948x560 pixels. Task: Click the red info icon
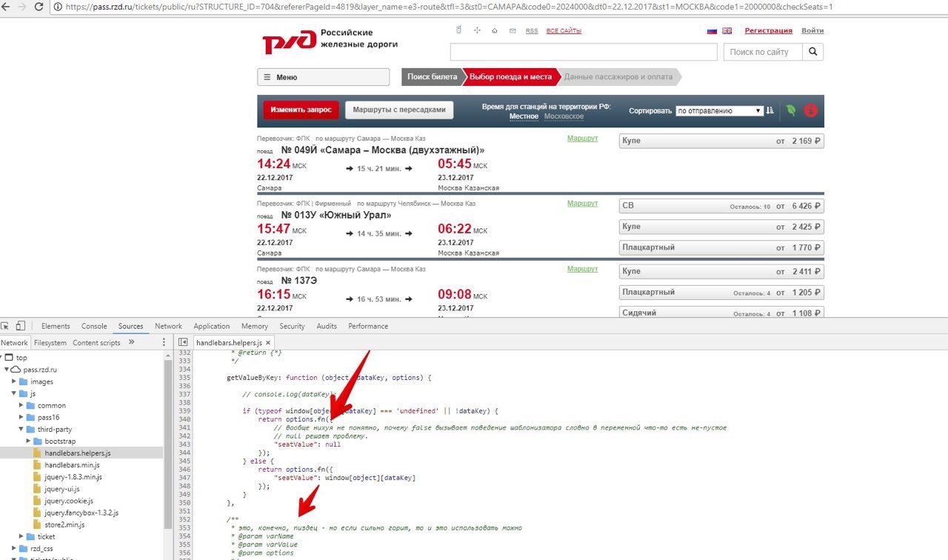810,110
